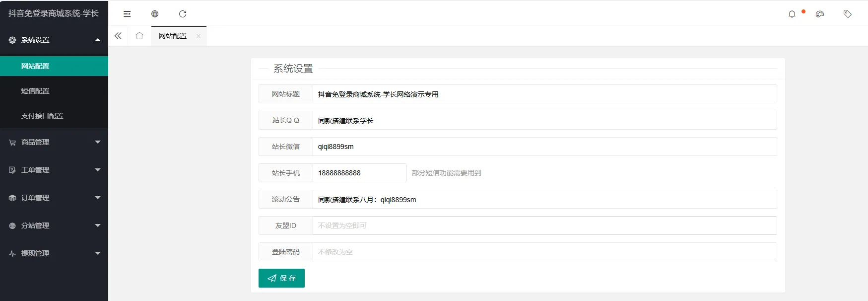Click layers icon beside 订单管理
The height and width of the screenshot is (301, 868).
(12, 198)
